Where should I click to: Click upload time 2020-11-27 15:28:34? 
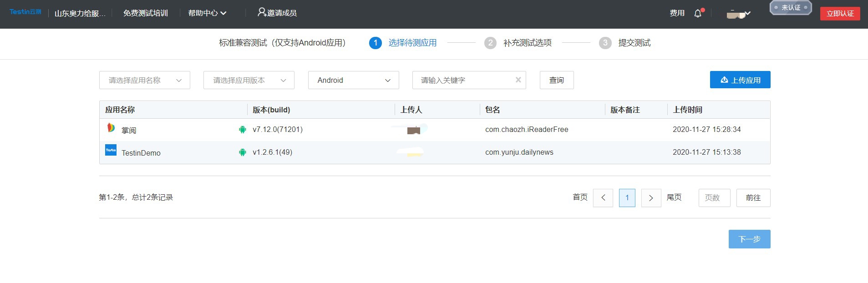pyautogui.click(x=707, y=130)
